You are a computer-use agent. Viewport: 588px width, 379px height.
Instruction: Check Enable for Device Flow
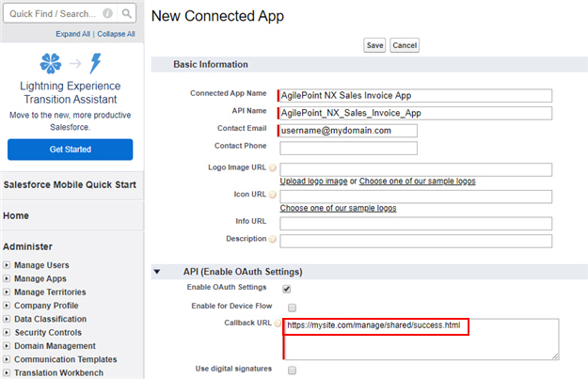(x=292, y=308)
